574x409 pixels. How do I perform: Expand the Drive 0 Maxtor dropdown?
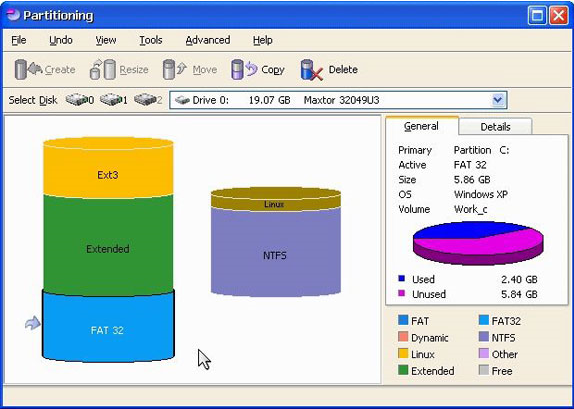498,100
